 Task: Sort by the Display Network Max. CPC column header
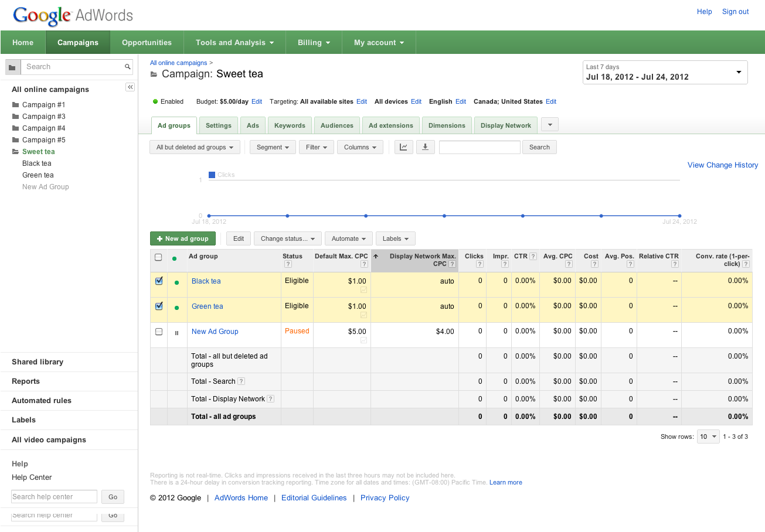pyautogui.click(x=414, y=260)
